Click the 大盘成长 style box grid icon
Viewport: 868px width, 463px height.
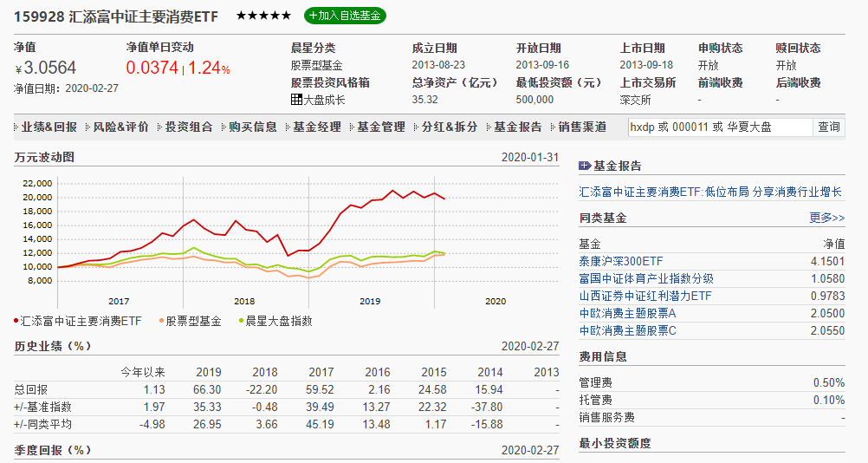[296, 100]
